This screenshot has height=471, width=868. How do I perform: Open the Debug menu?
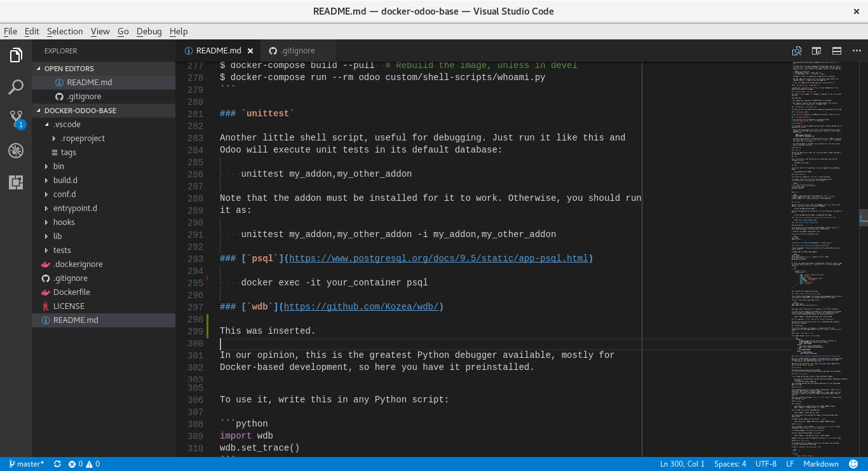[149, 31]
